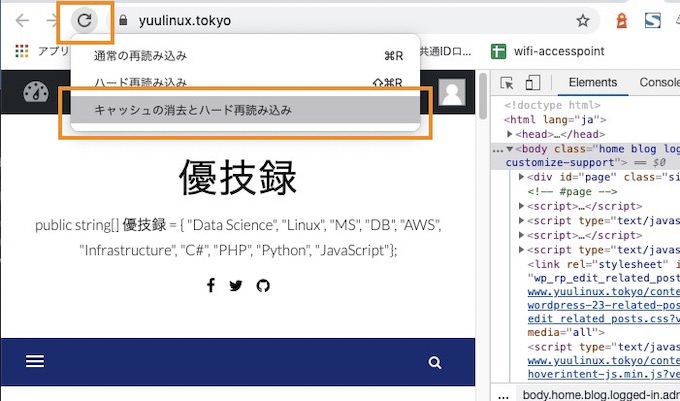The width and height of the screenshot is (680, 401).
Task: Click the public string[] tagline text
Action: 238,238
